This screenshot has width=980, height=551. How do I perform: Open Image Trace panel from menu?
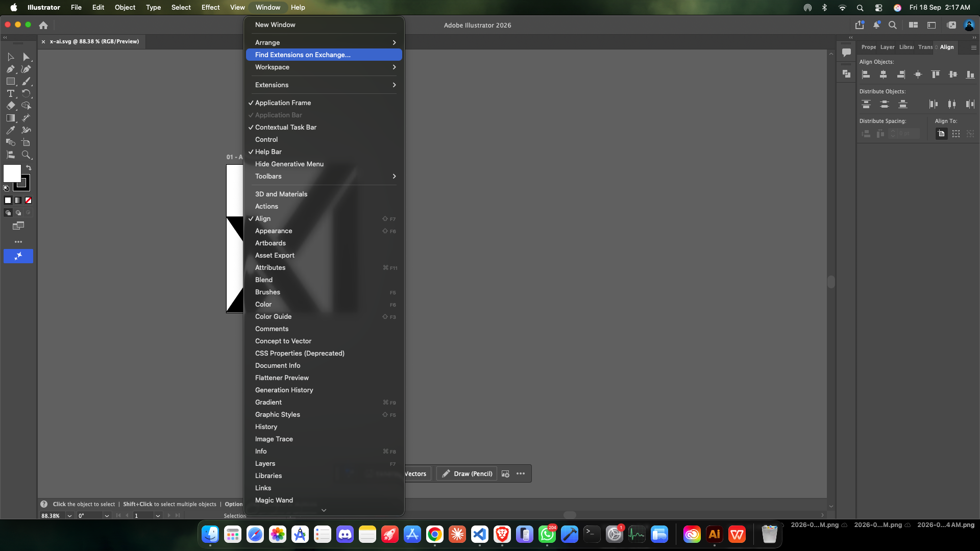(x=324, y=439)
